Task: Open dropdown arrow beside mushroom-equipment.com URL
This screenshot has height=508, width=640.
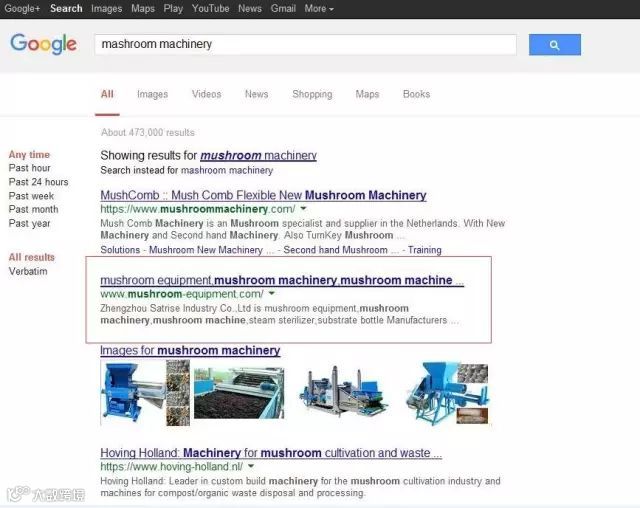Action: click(x=272, y=293)
